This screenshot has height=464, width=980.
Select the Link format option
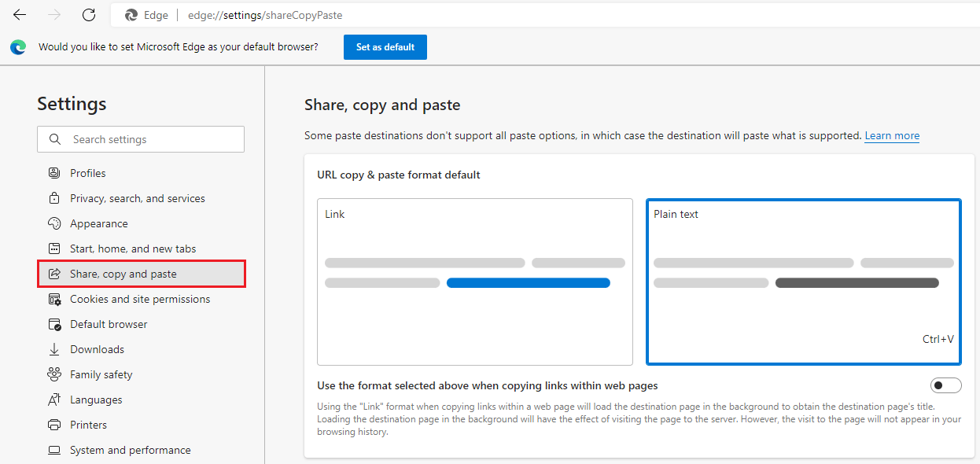[474, 282]
